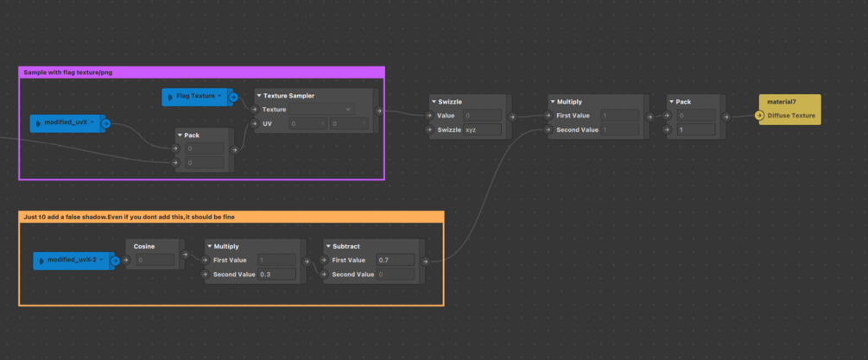The image size is (868, 360).
Task: Click the parameter icon on Flag Texture node
Action: 170,96
